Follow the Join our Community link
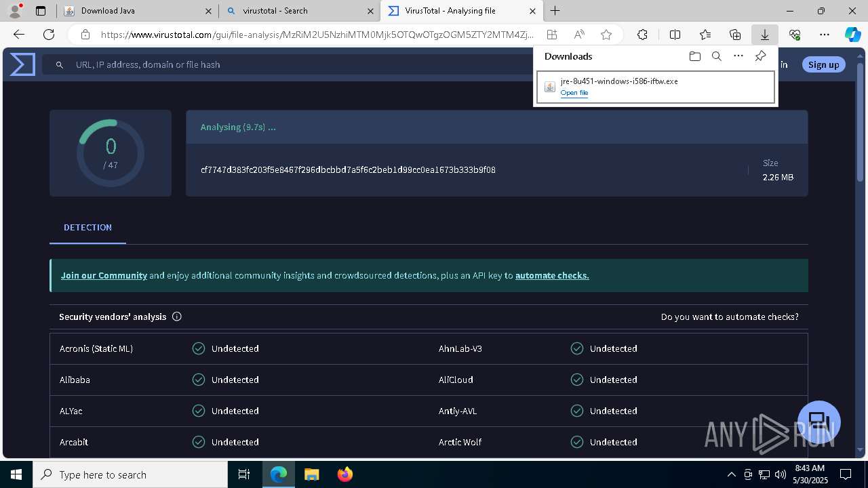Screen dimensions: 868x488 (x=104, y=275)
